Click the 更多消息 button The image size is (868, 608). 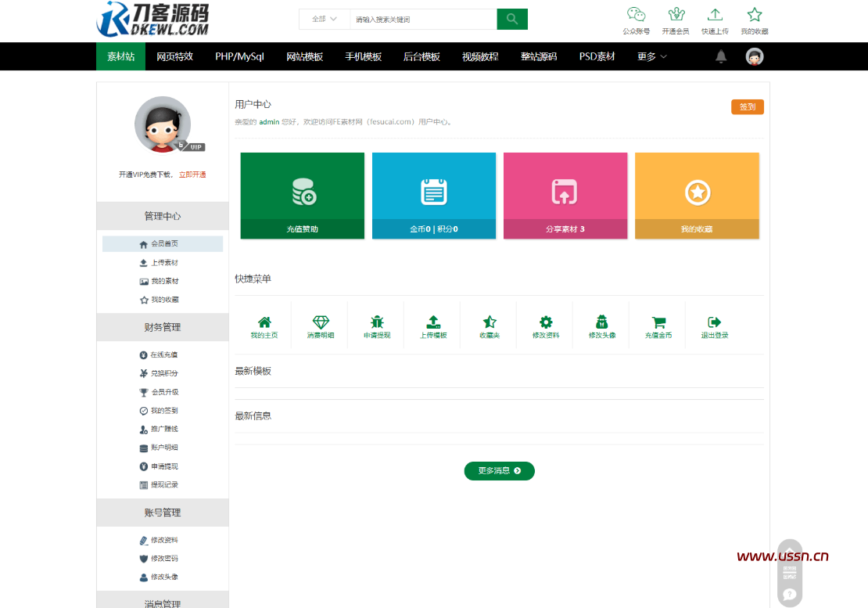[500, 471]
